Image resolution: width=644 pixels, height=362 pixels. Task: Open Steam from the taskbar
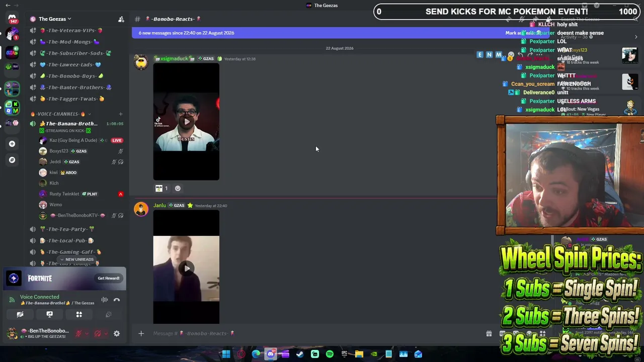(300, 354)
